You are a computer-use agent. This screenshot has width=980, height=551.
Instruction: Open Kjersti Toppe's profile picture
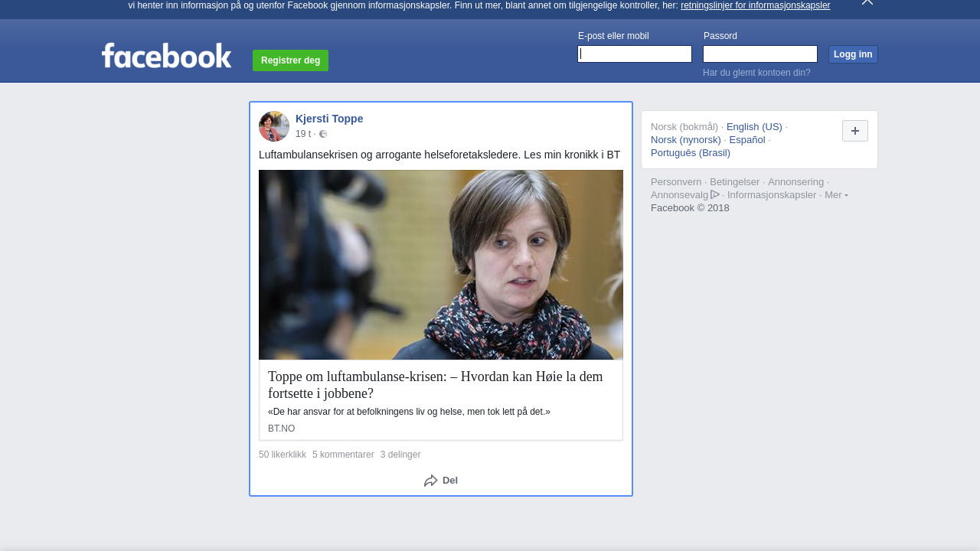(274, 126)
